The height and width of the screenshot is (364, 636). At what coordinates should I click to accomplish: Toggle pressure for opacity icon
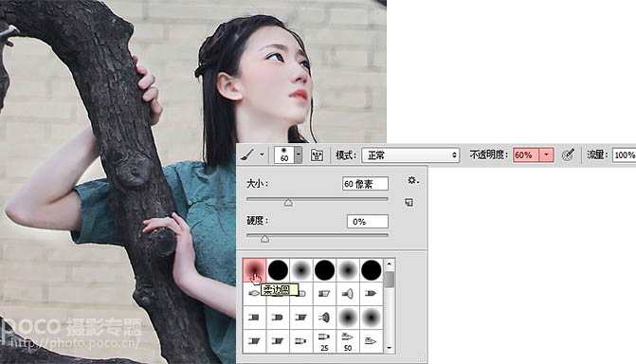point(569,155)
